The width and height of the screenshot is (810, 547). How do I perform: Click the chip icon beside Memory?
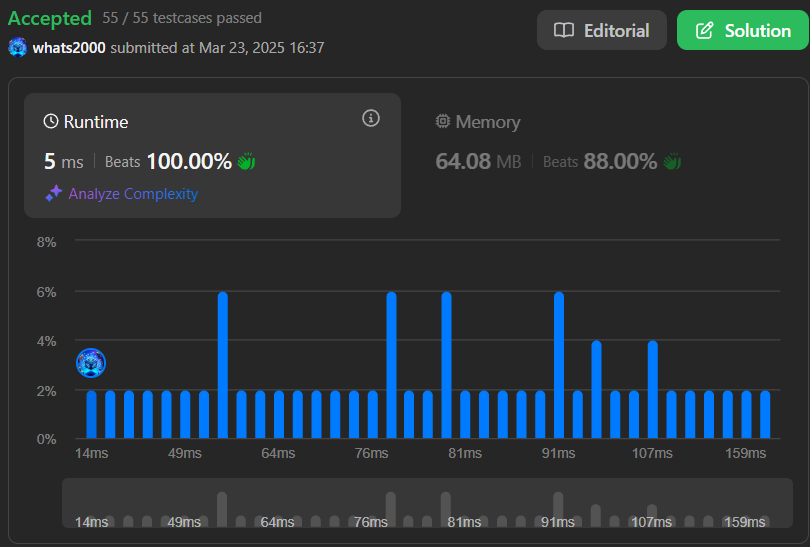pos(443,122)
